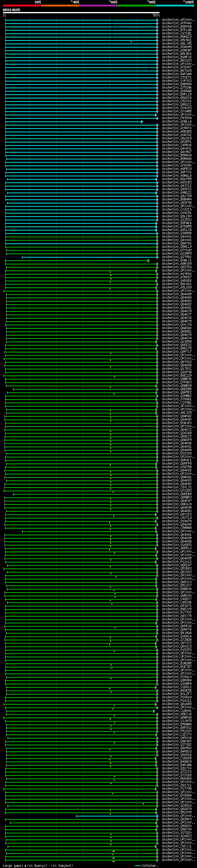Click the cyan ~100% identity legend segment
This screenshot has width=197, height=868.
pos(175,6)
